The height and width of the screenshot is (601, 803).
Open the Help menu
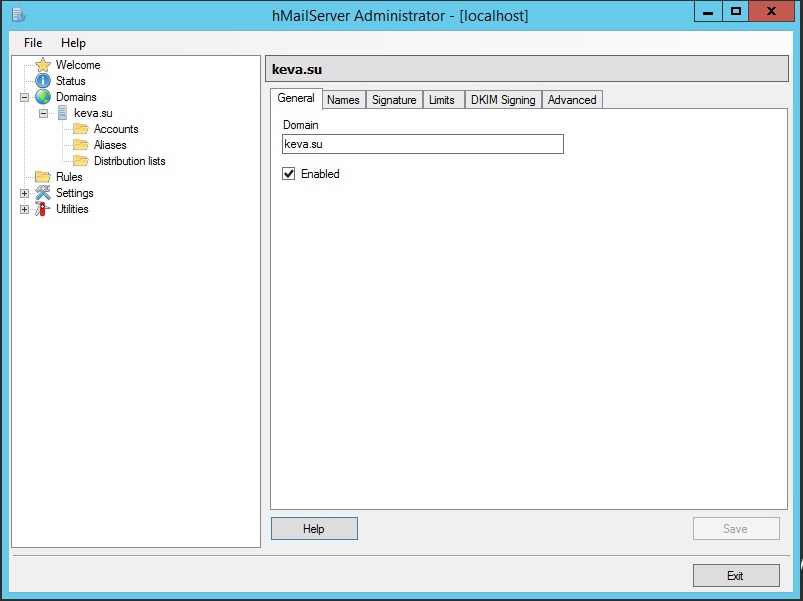tap(73, 43)
